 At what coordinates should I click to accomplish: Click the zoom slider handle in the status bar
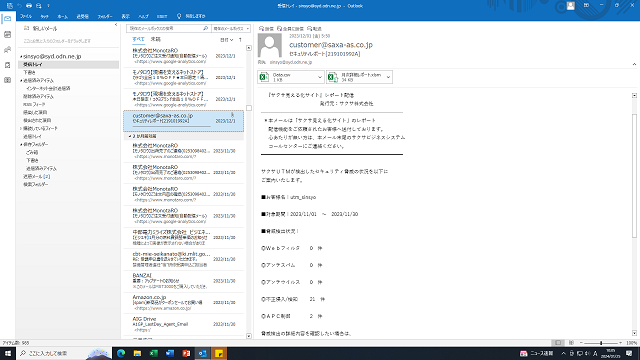click(601, 343)
